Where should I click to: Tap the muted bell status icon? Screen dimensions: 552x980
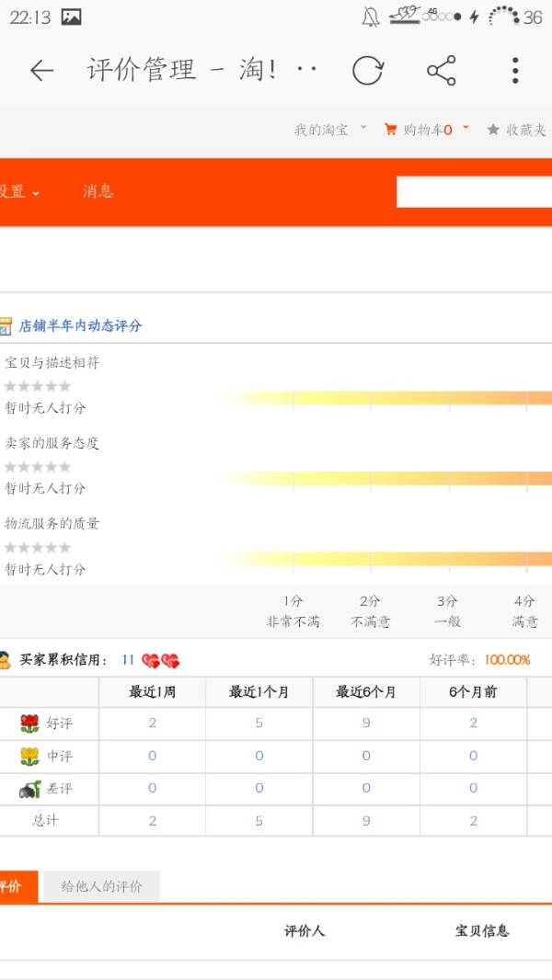pyautogui.click(x=370, y=17)
